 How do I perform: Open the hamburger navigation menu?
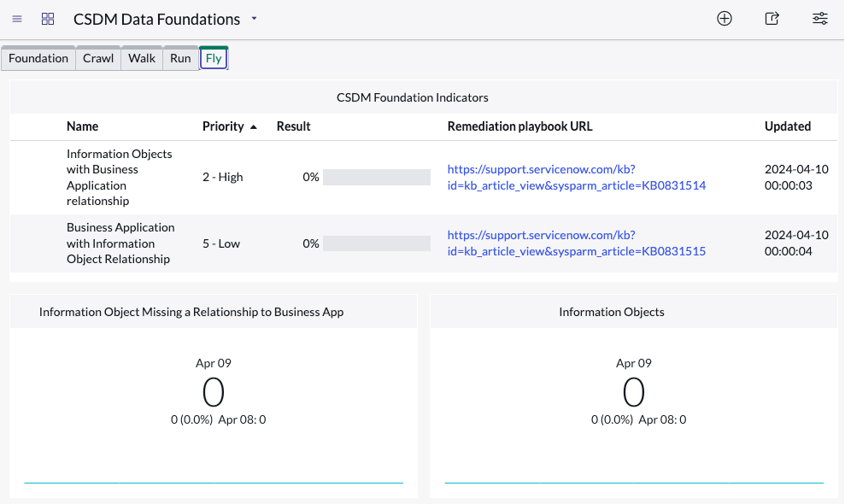[x=17, y=19]
